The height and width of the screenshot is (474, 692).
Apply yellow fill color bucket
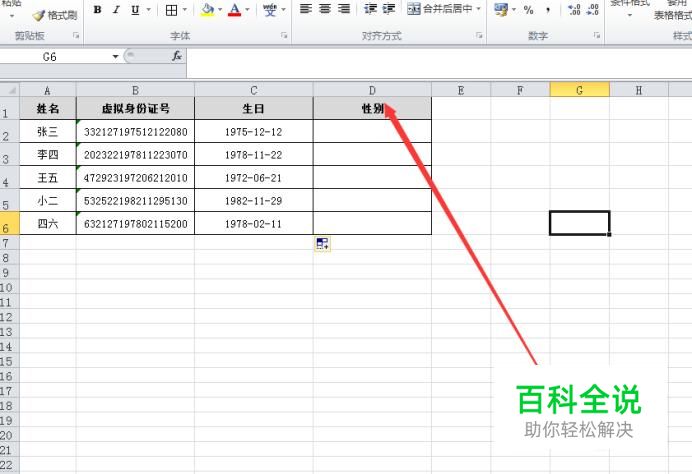pos(207,9)
